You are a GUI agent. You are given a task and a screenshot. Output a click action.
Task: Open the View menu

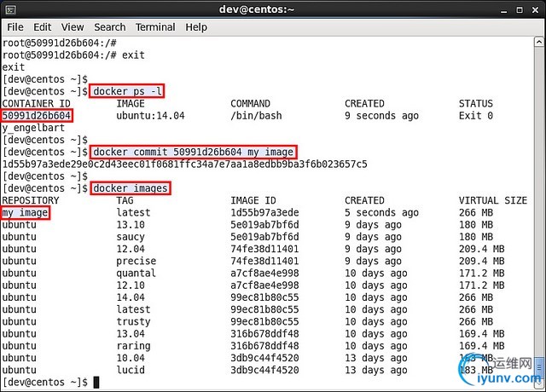coord(73,27)
